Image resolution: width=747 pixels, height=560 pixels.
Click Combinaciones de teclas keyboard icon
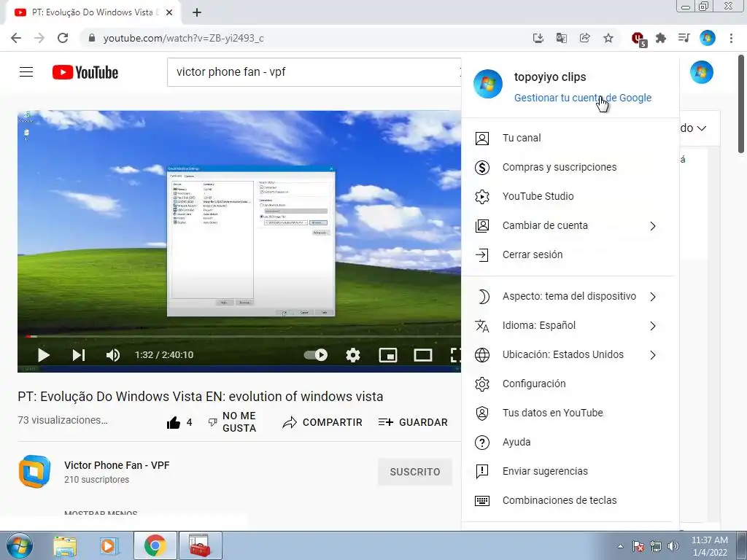(481, 500)
